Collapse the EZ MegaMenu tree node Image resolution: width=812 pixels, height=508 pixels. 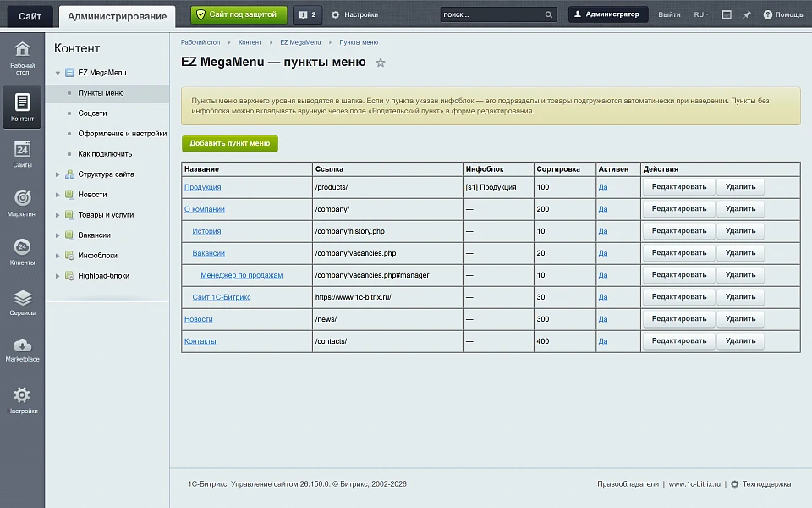coord(58,73)
